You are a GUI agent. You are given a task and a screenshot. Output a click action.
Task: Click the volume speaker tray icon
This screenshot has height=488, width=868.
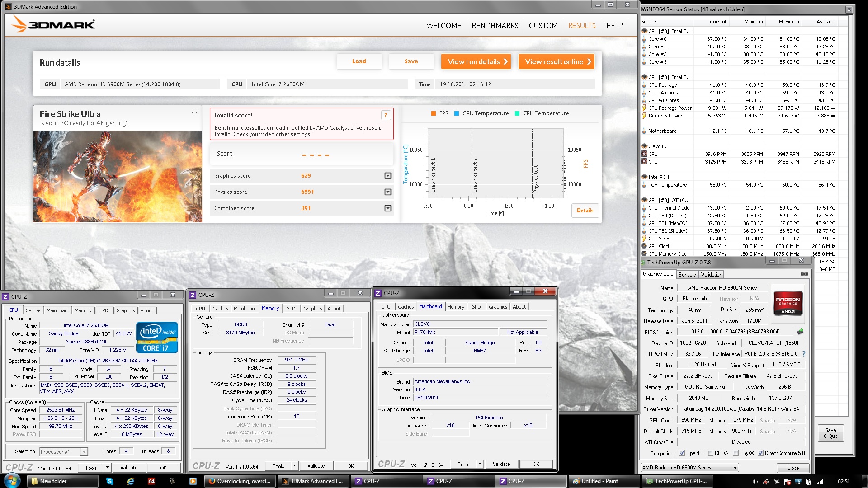(755, 482)
